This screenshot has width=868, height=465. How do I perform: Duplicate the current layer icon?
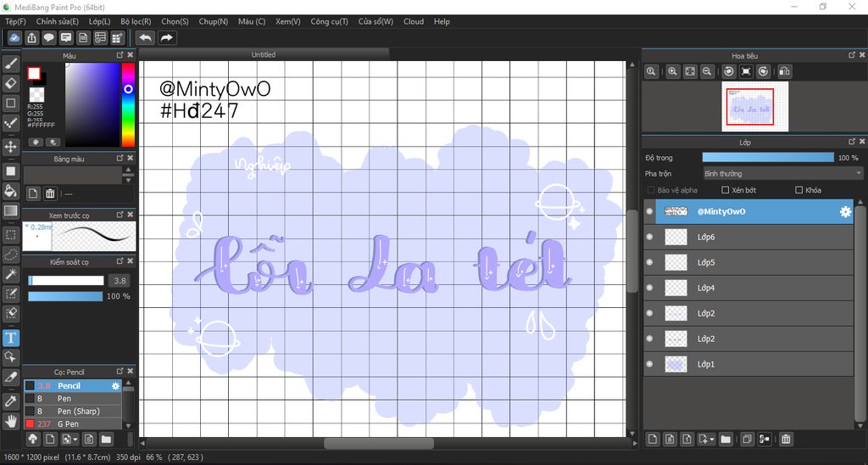pos(747,440)
